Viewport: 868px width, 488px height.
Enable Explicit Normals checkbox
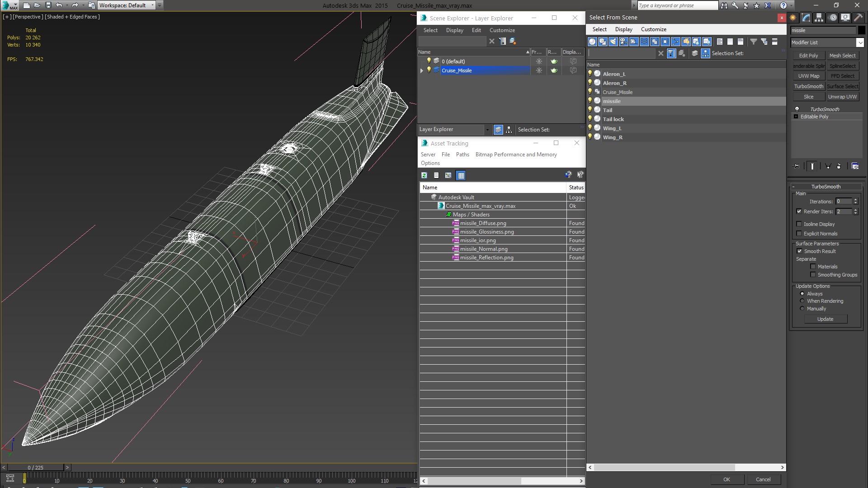799,233
